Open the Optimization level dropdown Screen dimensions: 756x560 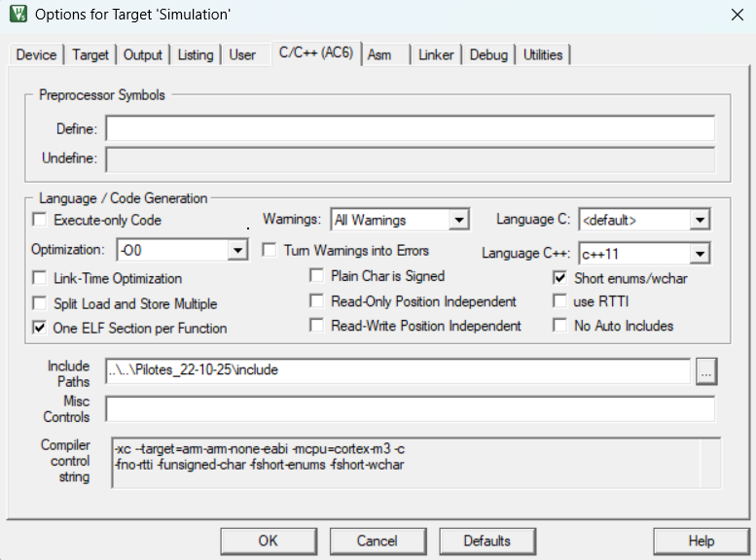tap(236, 251)
